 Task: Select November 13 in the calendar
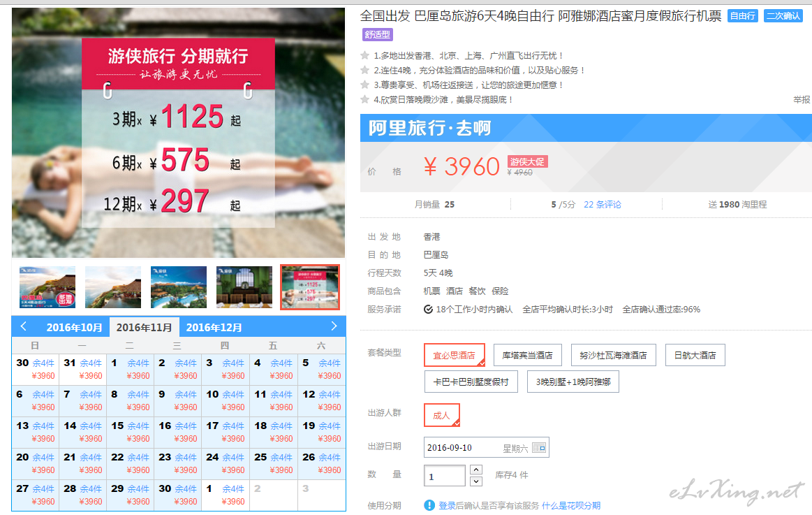coord(35,432)
